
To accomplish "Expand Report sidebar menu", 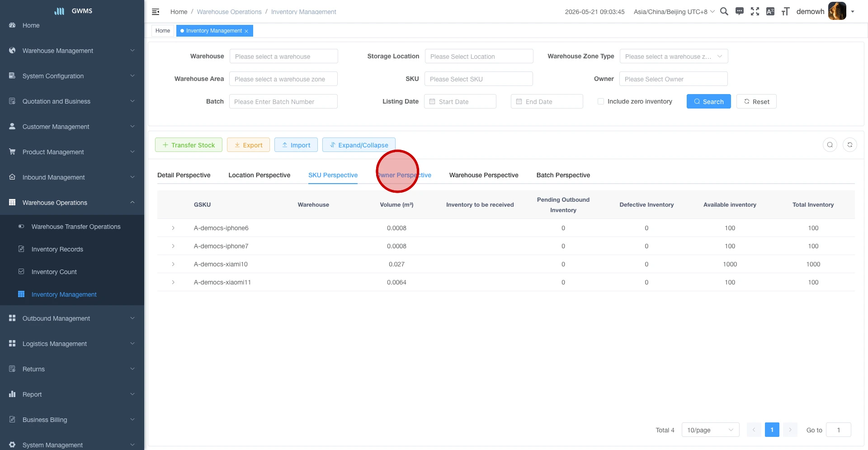I will 72,394.
